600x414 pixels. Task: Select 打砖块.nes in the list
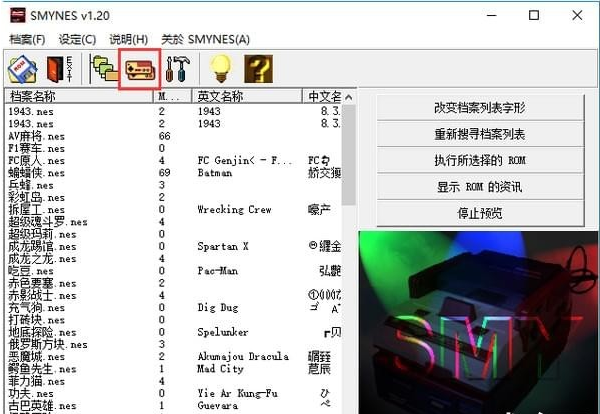(36, 320)
